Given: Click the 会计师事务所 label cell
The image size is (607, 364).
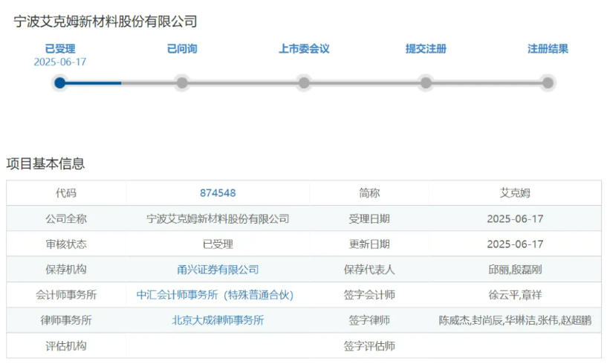Looking at the screenshot, I should point(66,295).
